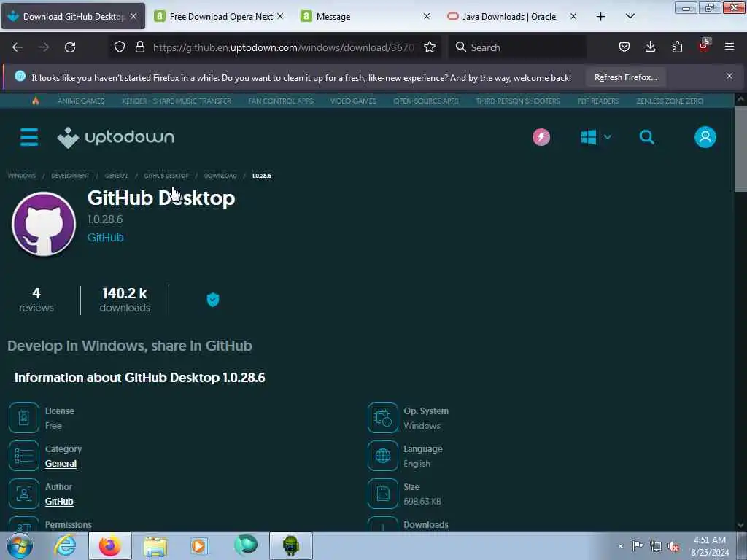Viewport: 747px width, 560px height.
Task: Open the ZENLESS ZONE ZERO link
Action: point(670,101)
